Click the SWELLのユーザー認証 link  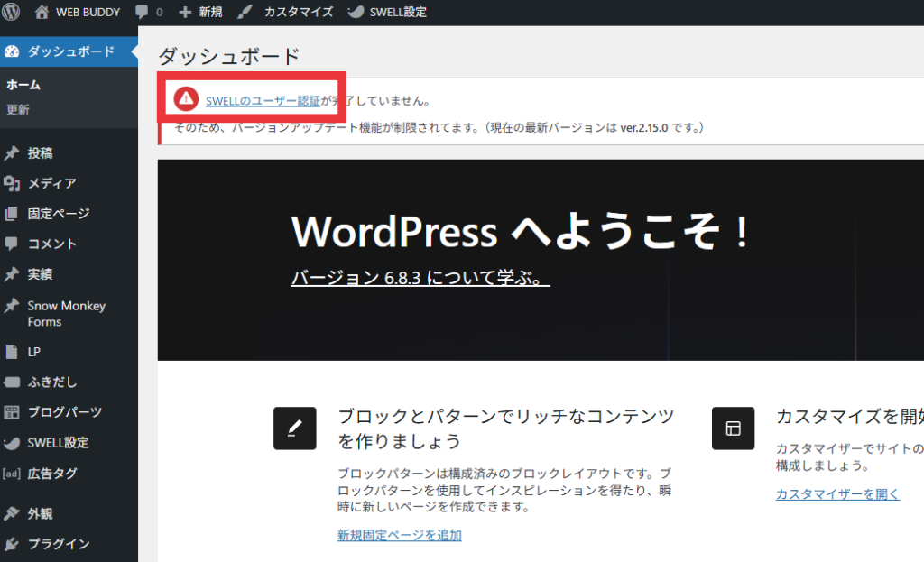(x=263, y=101)
